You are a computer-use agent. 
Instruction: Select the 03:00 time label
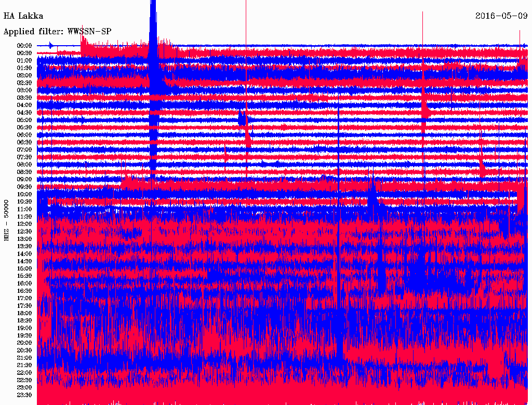24,90
